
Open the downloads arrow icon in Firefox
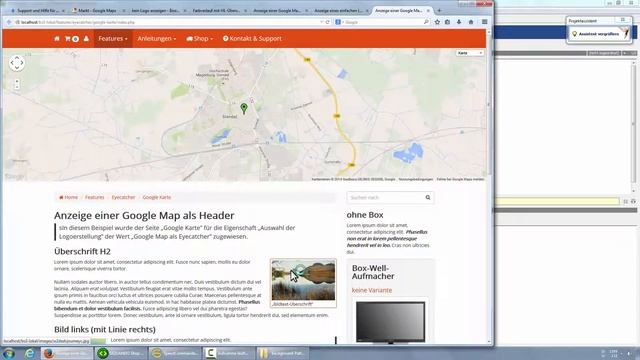tap(459, 22)
